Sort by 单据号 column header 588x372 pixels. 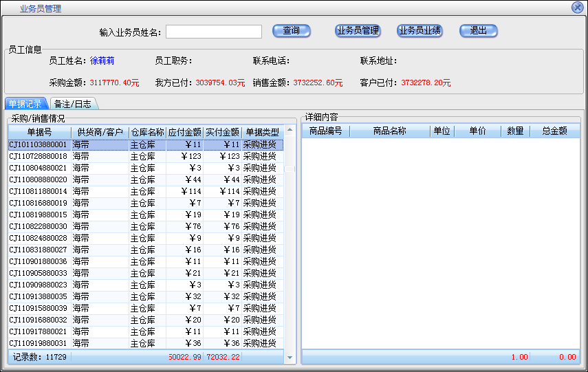tap(39, 132)
